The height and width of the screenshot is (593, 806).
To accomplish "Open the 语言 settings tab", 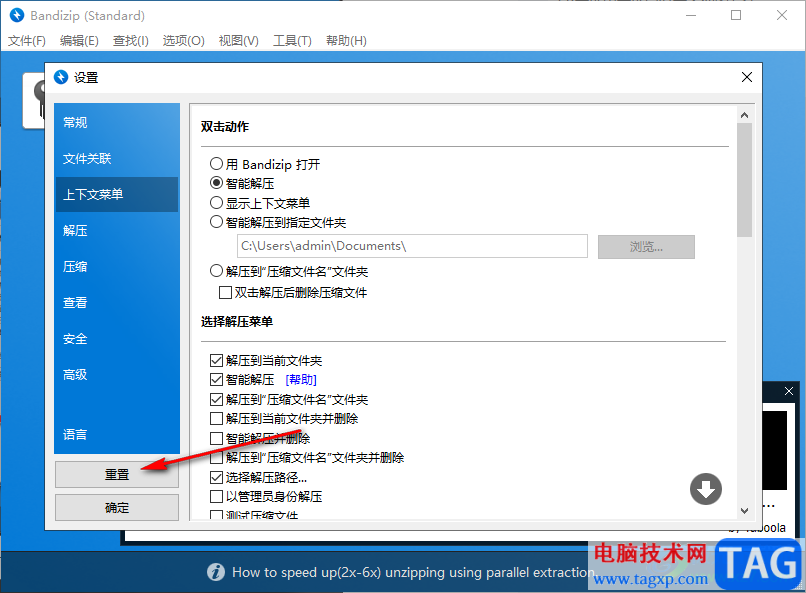I will click(x=117, y=434).
